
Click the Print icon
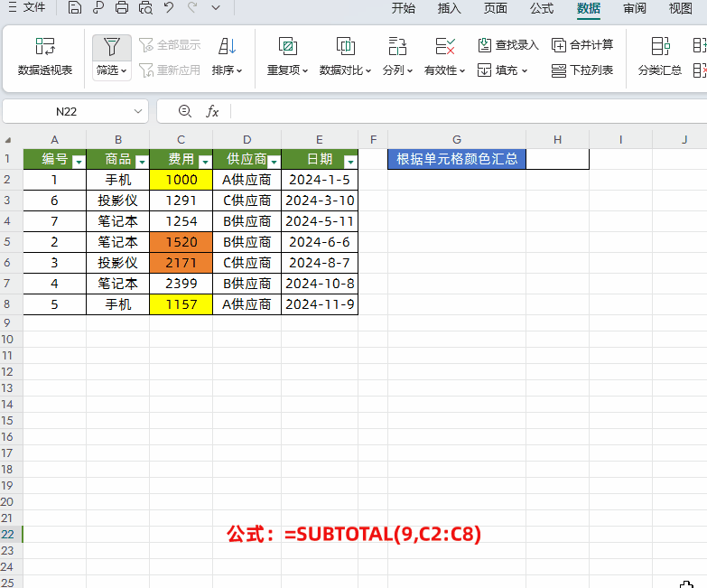122,7
